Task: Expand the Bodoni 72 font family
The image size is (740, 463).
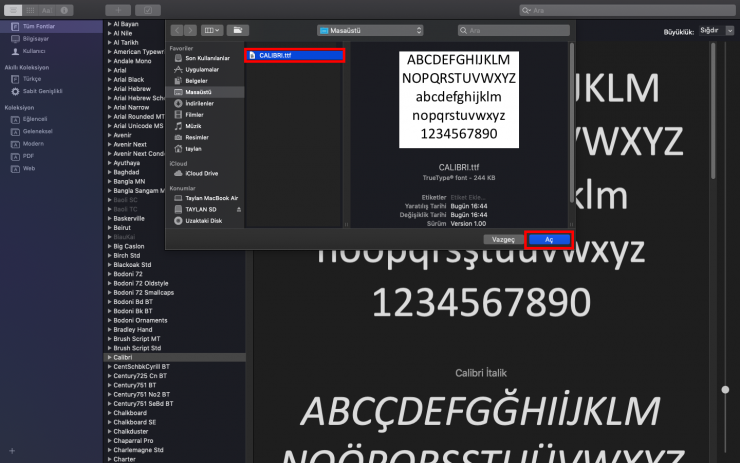Action: [x=109, y=274]
